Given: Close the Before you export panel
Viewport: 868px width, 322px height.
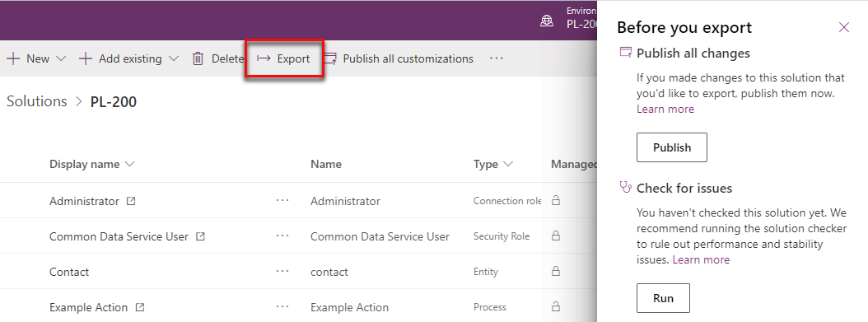Looking at the screenshot, I should 843,27.
